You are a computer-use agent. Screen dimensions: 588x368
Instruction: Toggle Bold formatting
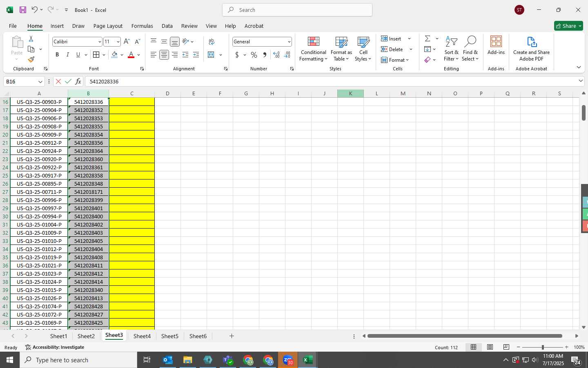(57, 55)
